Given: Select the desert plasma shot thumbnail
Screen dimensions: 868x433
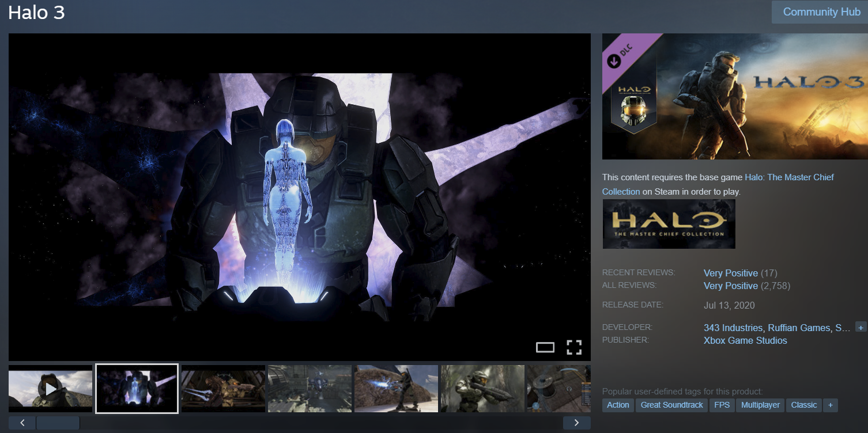Looking at the screenshot, I should click(x=397, y=389).
